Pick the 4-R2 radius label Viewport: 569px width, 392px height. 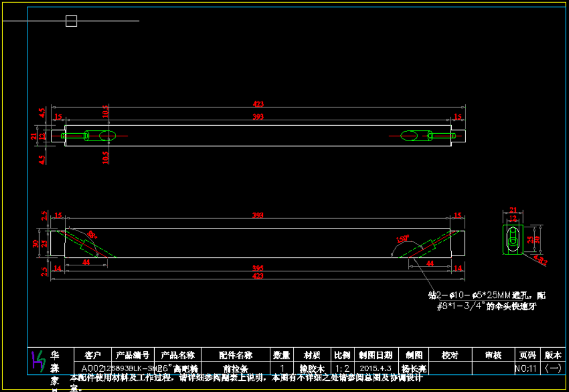tap(541, 261)
